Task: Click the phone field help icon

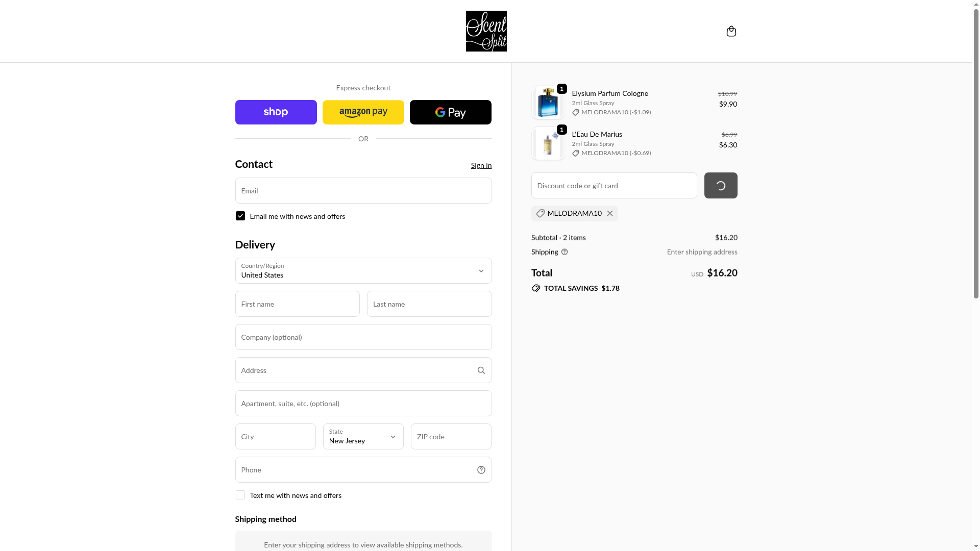Action: 481,470
